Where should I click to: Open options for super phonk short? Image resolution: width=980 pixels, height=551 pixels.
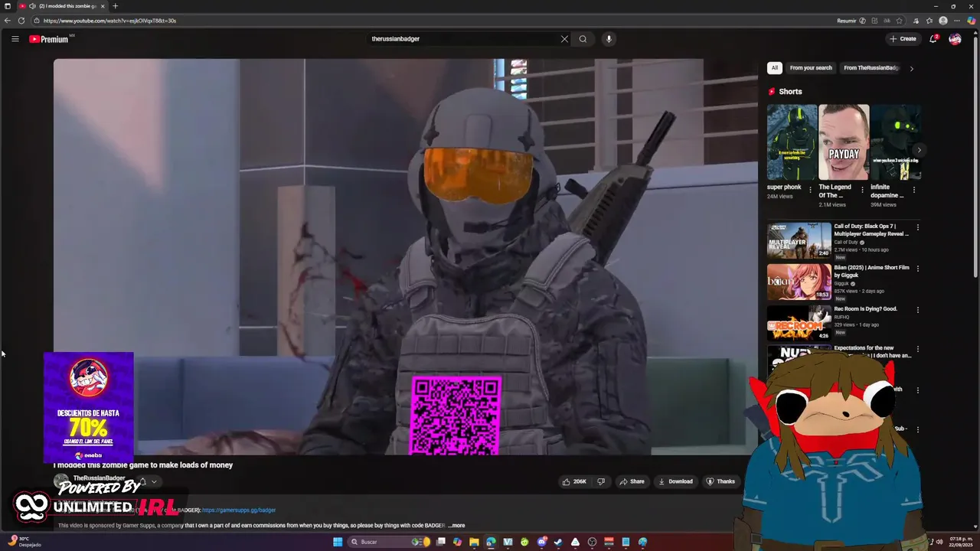point(810,189)
